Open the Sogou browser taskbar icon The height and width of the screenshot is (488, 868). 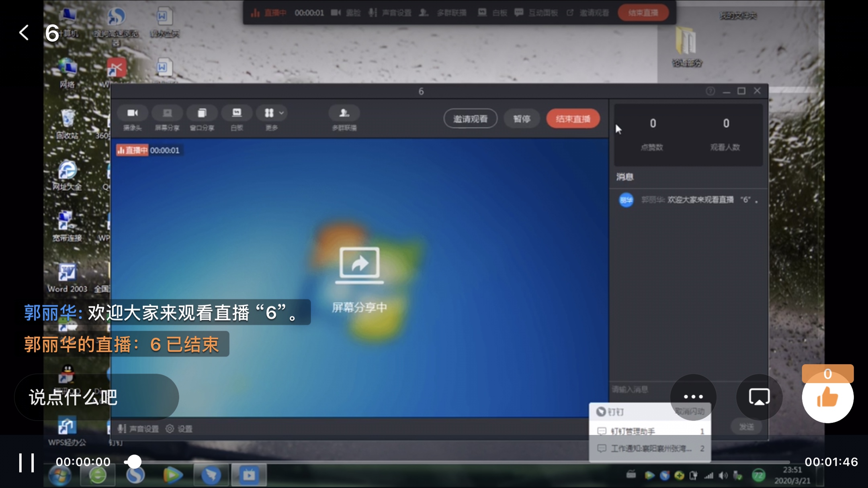[135, 476]
